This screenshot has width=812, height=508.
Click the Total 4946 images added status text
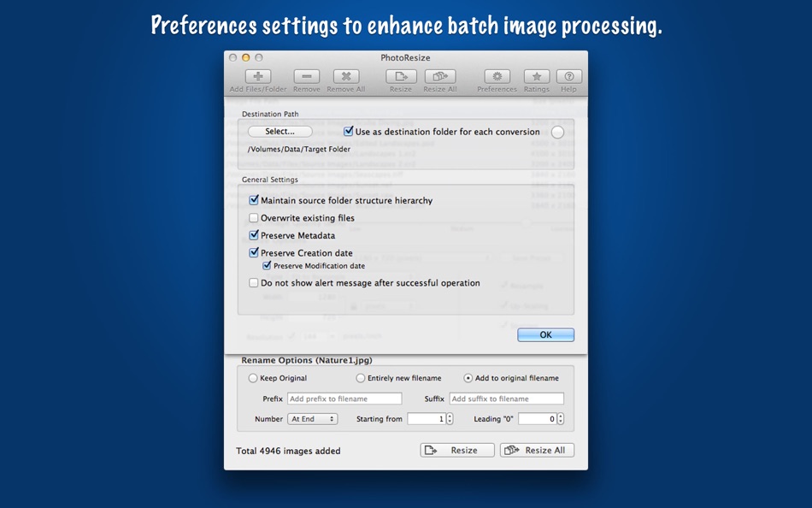click(288, 451)
